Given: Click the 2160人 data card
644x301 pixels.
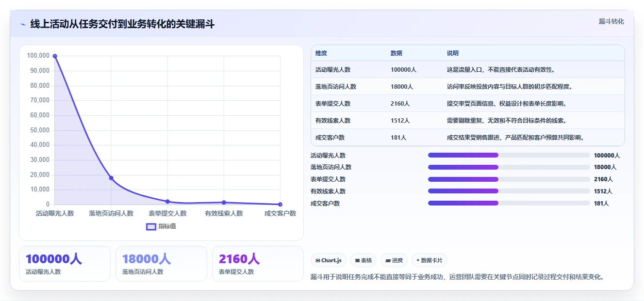Looking at the screenshot, I should tap(258, 264).
